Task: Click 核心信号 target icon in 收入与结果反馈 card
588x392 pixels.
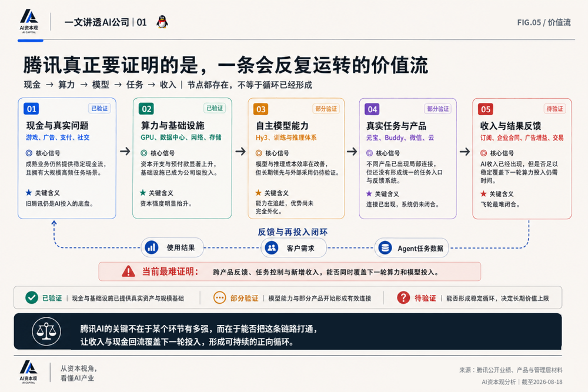Action: pyautogui.click(x=484, y=153)
